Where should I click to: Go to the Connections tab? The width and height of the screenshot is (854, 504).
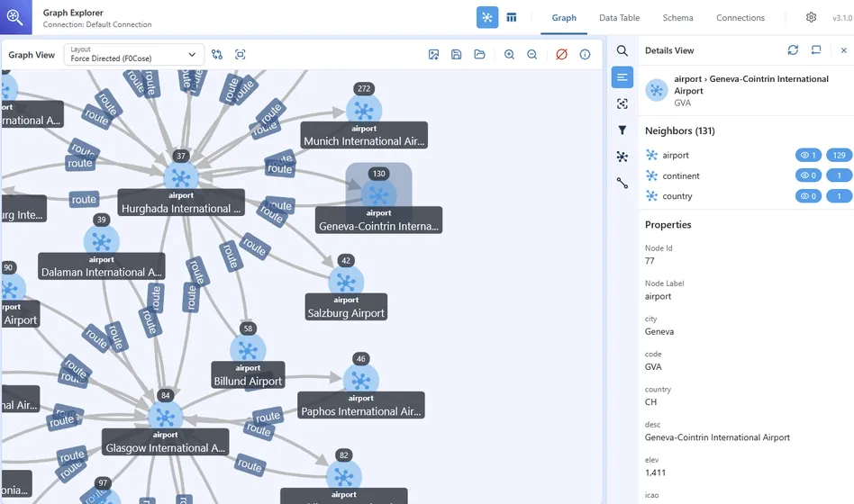740,17
